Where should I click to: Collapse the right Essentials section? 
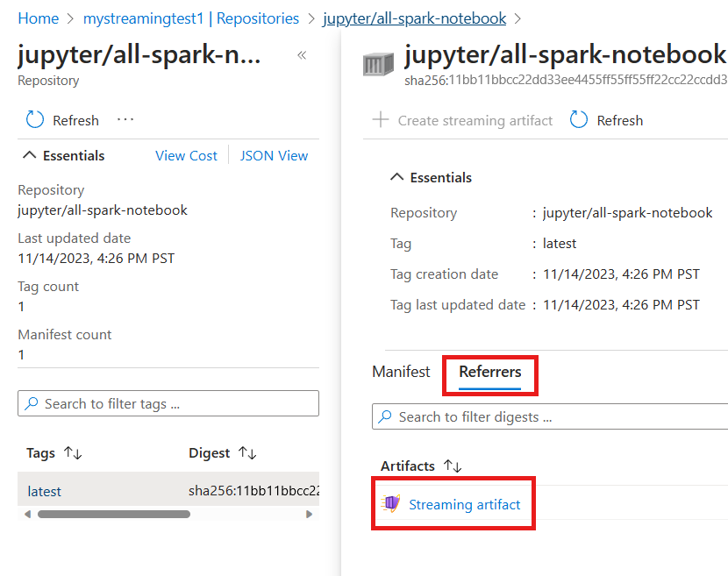click(x=396, y=177)
